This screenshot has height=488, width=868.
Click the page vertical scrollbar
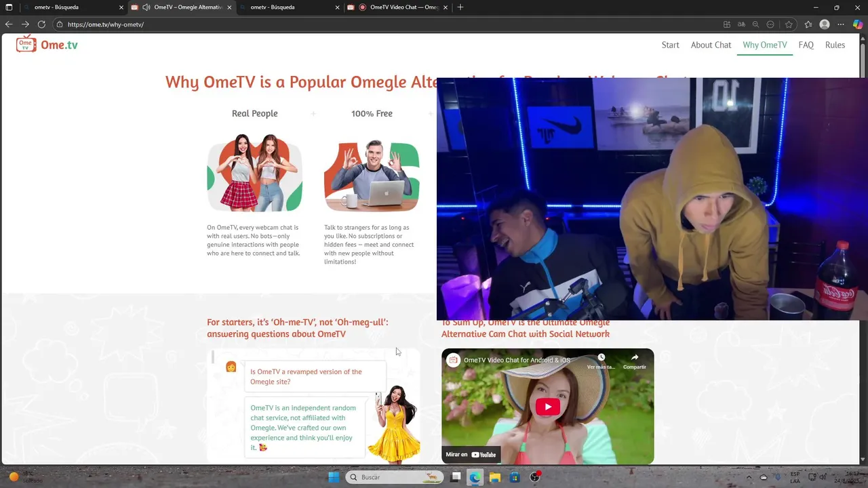click(x=863, y=247)
